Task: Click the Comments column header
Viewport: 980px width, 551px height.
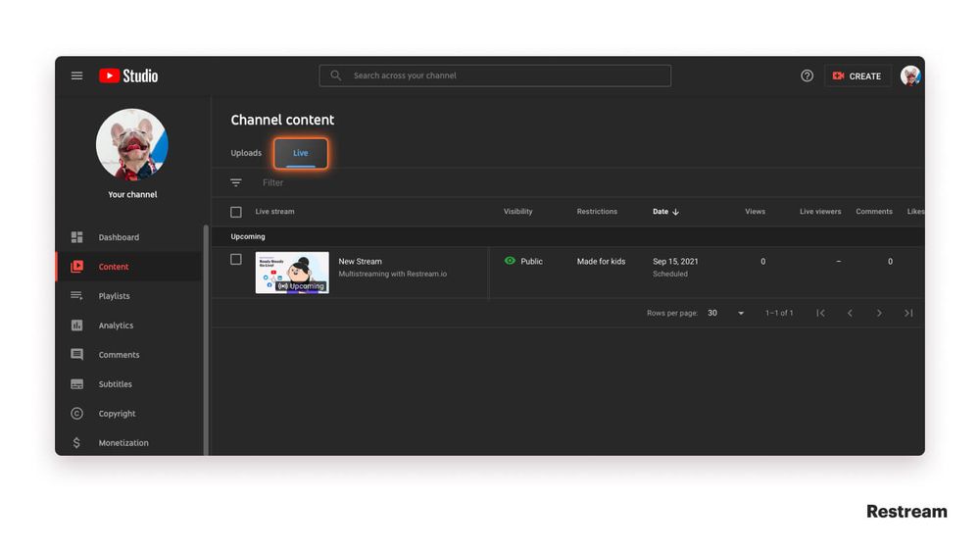Action: (874, 212)
